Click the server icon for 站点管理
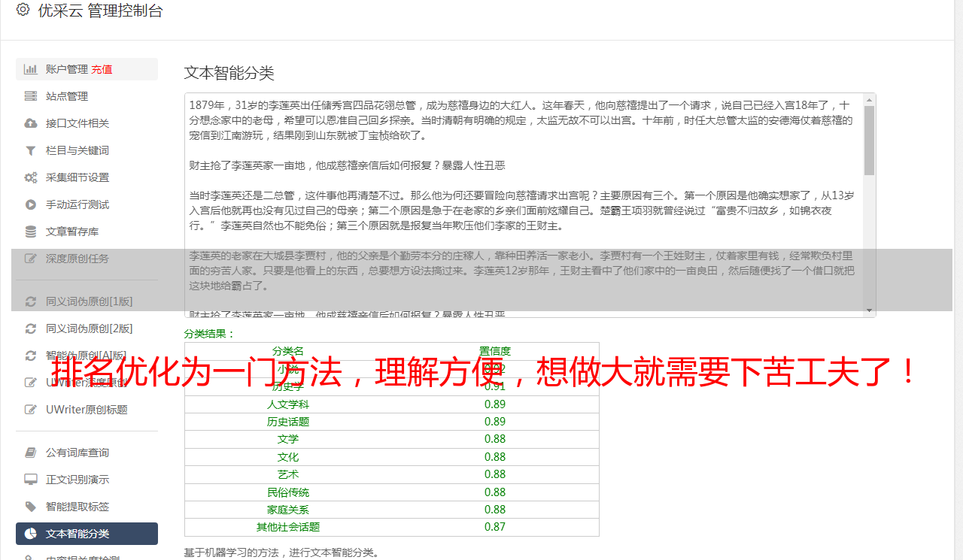The height and width of the screenshot is (560, 963). tap(31, 96)
